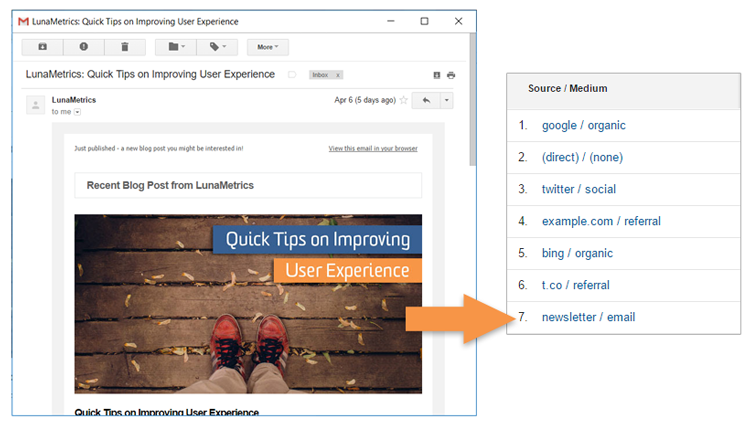
Task: Click the 'Recent Blog Post from LunaMetrics' heading
Action: (170, 185)
